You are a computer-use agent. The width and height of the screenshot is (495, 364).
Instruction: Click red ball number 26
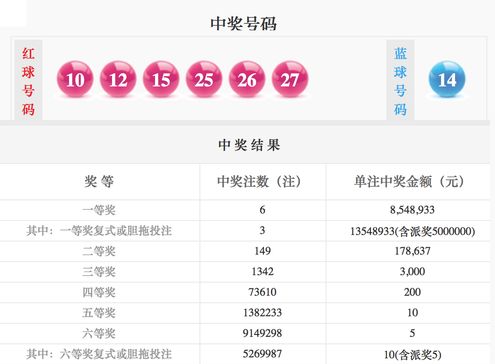pos(247,79)
